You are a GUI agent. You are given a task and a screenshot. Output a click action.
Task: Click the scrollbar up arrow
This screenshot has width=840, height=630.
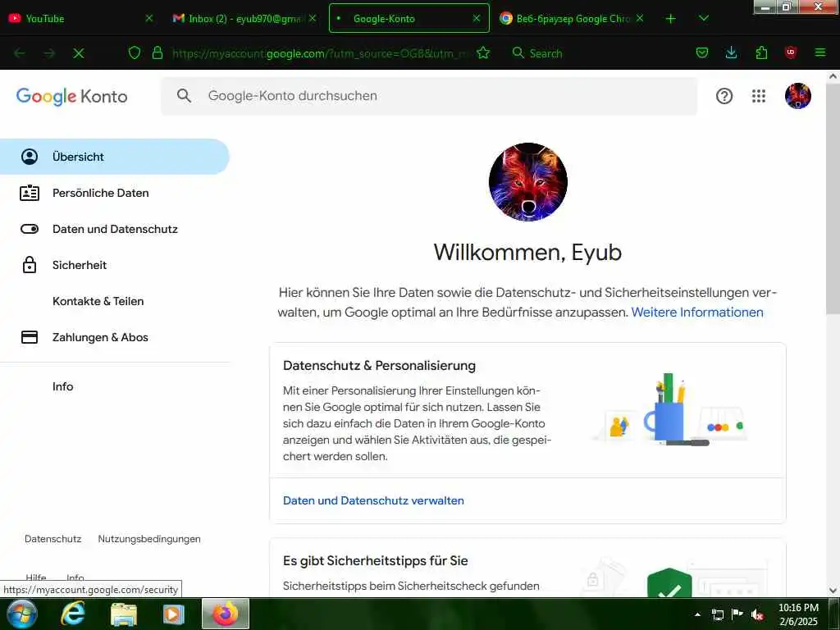(833, 76)
